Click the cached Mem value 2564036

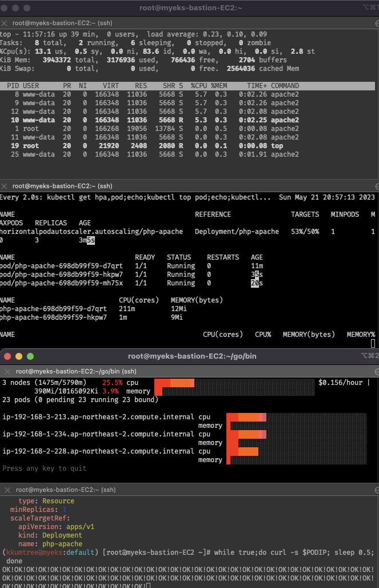pos(241,69)
